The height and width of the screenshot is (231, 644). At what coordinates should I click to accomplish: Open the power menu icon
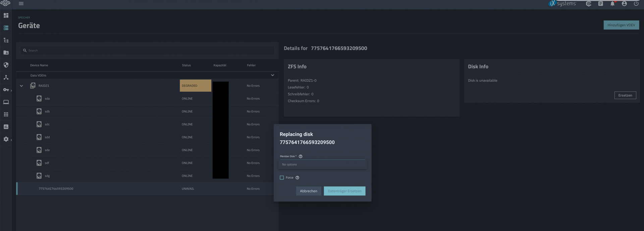(636, 4)
